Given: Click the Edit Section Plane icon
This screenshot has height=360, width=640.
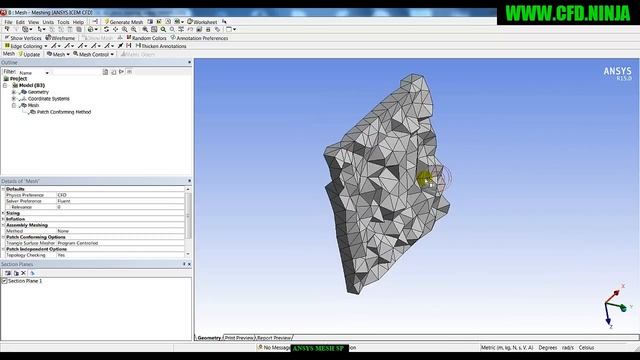Looking at the screenshot, I should [x=16, y=273].
